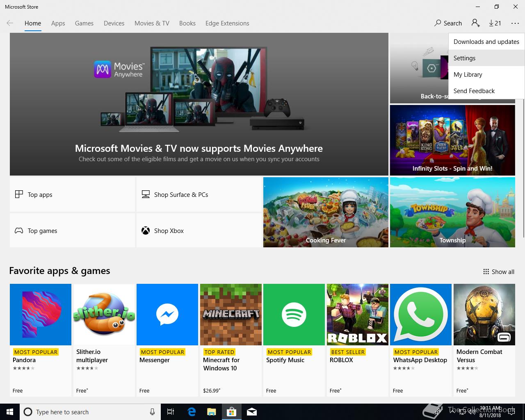Click the Show all grid icon
This screenshot has height=420, width=525.
[486, 272]
